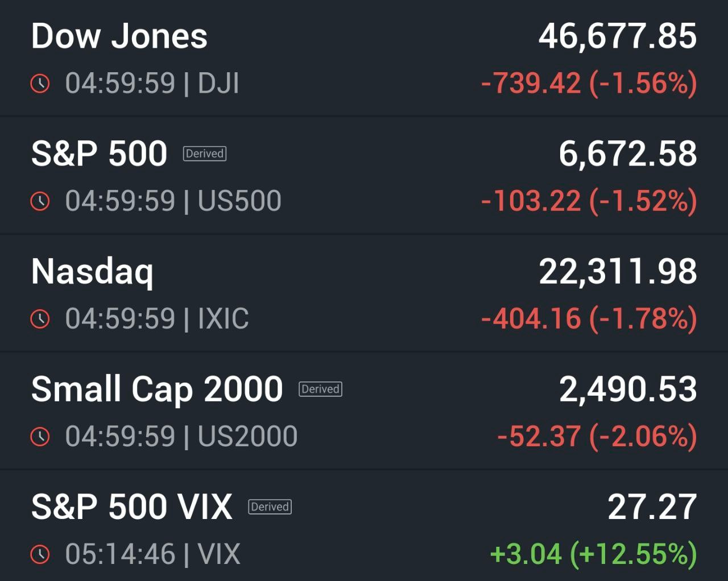Click the Derived badge next to Small Cap 2000
Viewport: 728px width, 581px height.
[x=320, y=389]
